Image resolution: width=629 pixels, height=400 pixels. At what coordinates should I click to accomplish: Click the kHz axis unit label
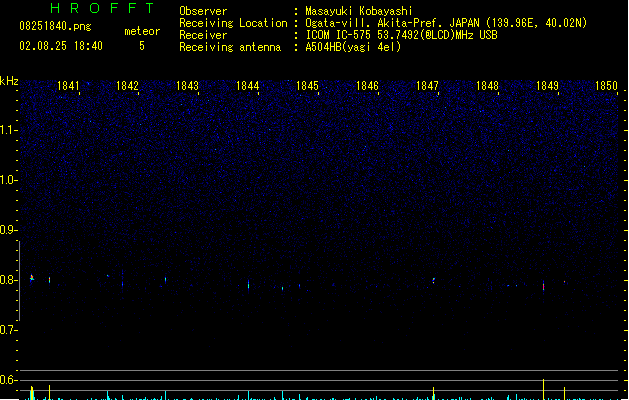(9, 81)
